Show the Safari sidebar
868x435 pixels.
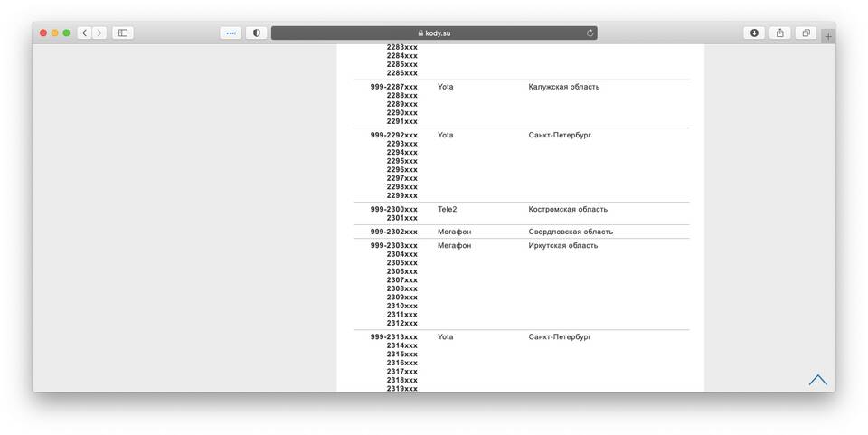(x=123, y=33)
